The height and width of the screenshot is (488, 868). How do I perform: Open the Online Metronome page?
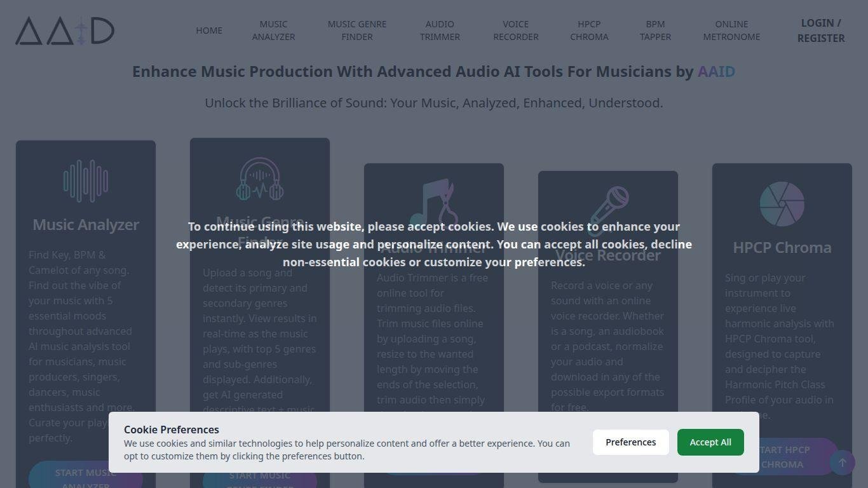[731, 30]
